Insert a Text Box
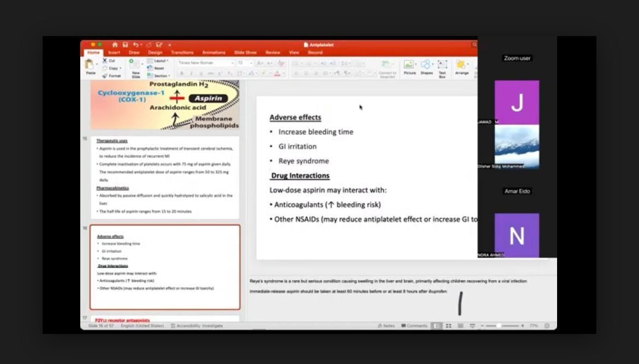Viewport: 639px width, 364px height. click(442, 67)
